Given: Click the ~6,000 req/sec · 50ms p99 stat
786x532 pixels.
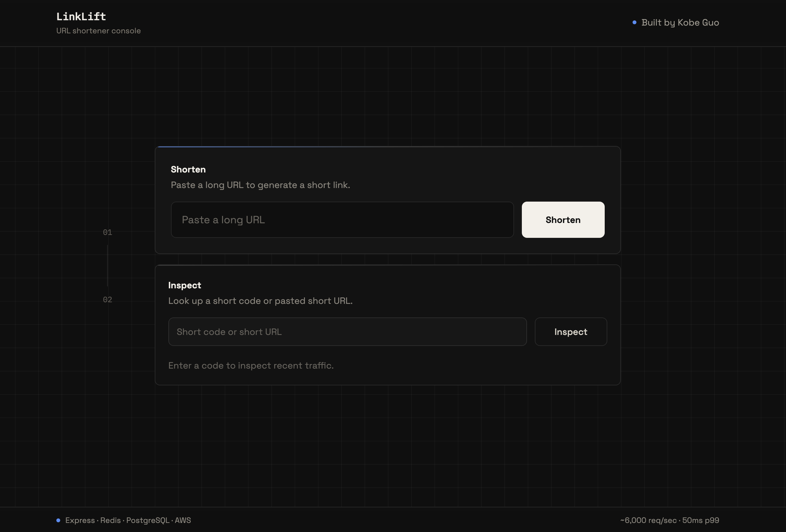Looking at the screenshot, I should 670,520.
